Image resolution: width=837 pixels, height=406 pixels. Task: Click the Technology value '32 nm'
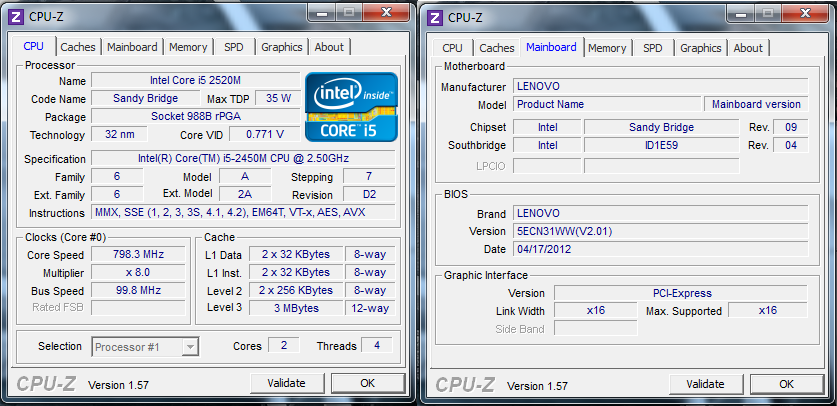[120, 134]
